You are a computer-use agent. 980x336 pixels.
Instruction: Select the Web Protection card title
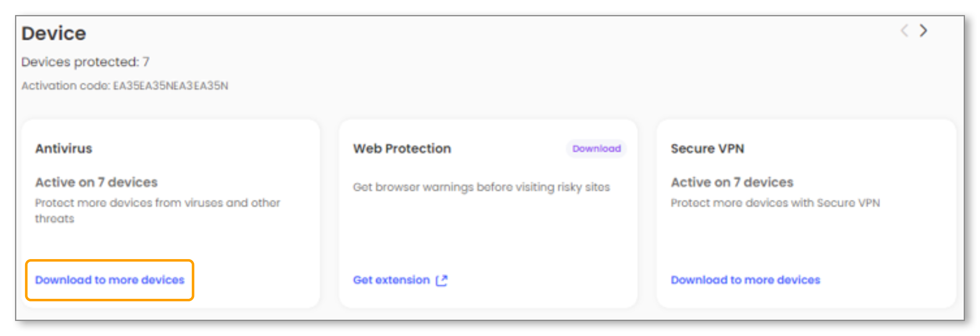point(402,149)
